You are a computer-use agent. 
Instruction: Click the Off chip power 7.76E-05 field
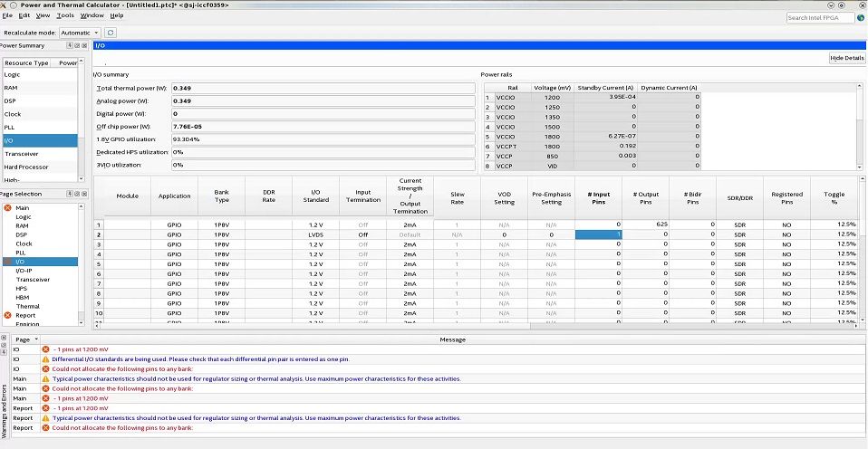pyautogui.click(x=323, y=127)
